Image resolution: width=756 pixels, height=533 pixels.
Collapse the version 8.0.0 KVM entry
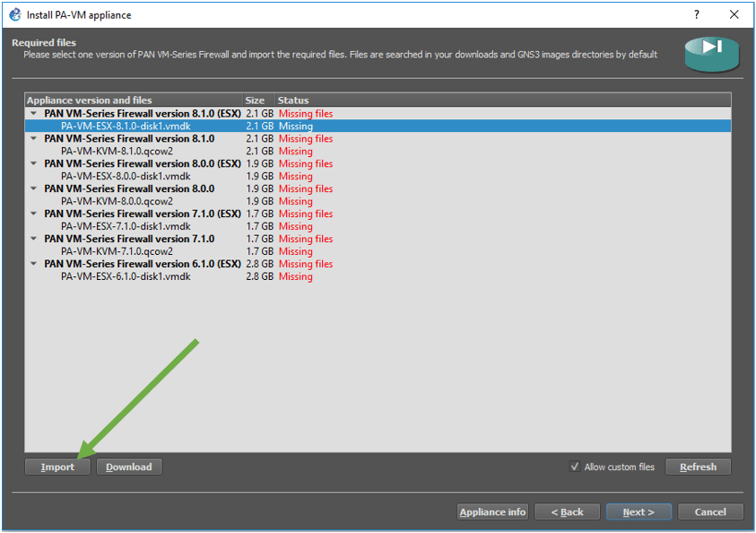click(33, 188)
